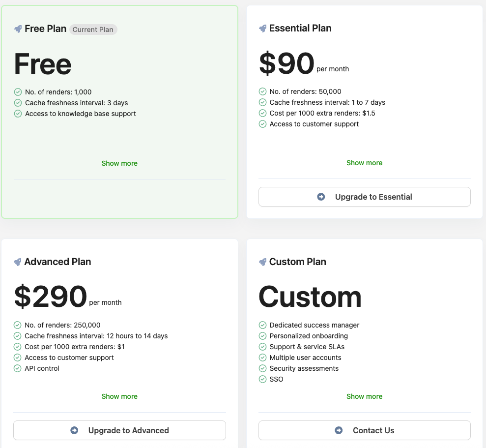
Task: Expand Show more under Free Plan
Action: [119, 163]
